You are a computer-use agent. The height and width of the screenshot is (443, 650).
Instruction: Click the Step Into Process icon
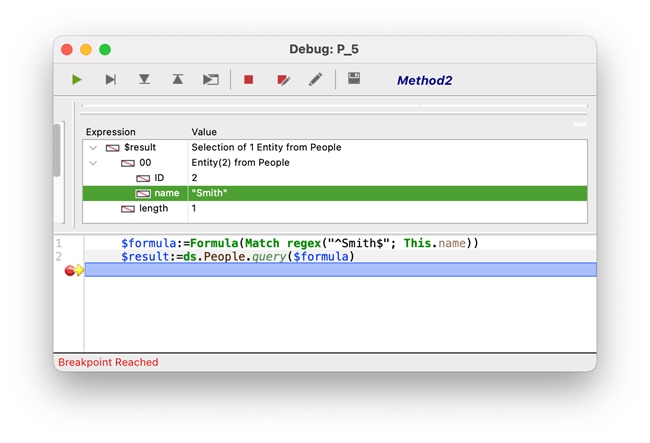tap(210, 79)
